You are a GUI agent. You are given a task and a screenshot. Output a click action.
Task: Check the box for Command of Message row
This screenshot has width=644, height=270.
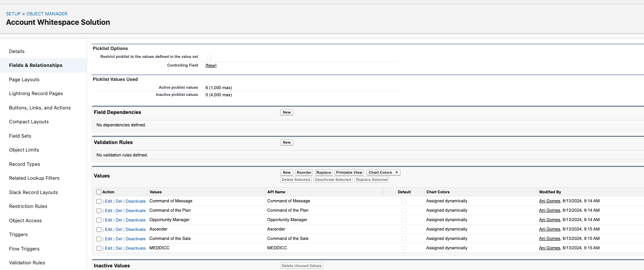99,202
